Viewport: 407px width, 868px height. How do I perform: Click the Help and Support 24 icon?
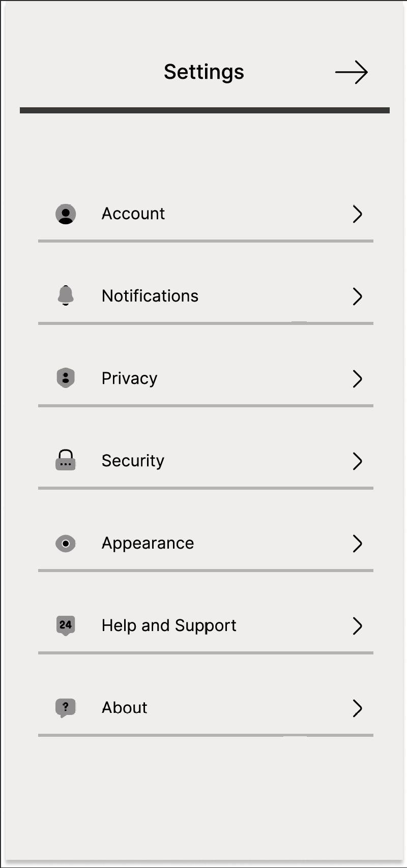coord(66,625)
